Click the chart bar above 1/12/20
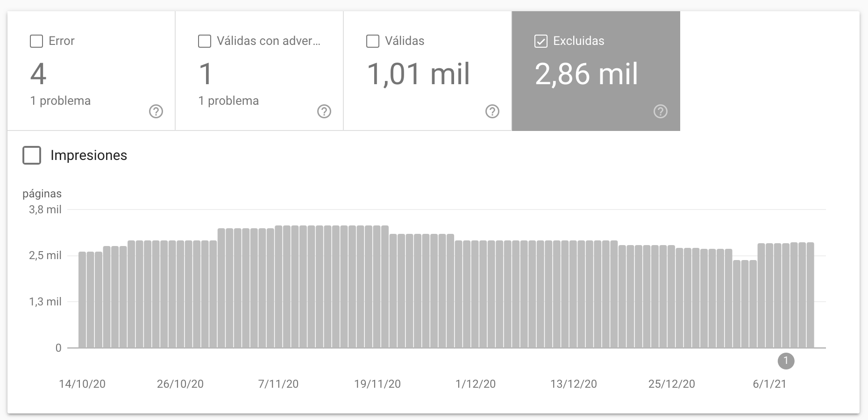 tap(475, 294)
